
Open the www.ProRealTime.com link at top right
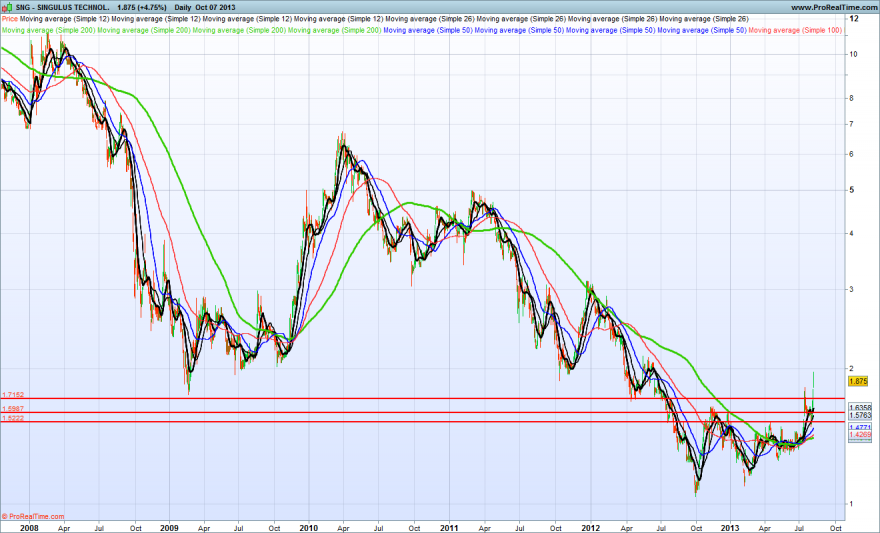point(834,7)
